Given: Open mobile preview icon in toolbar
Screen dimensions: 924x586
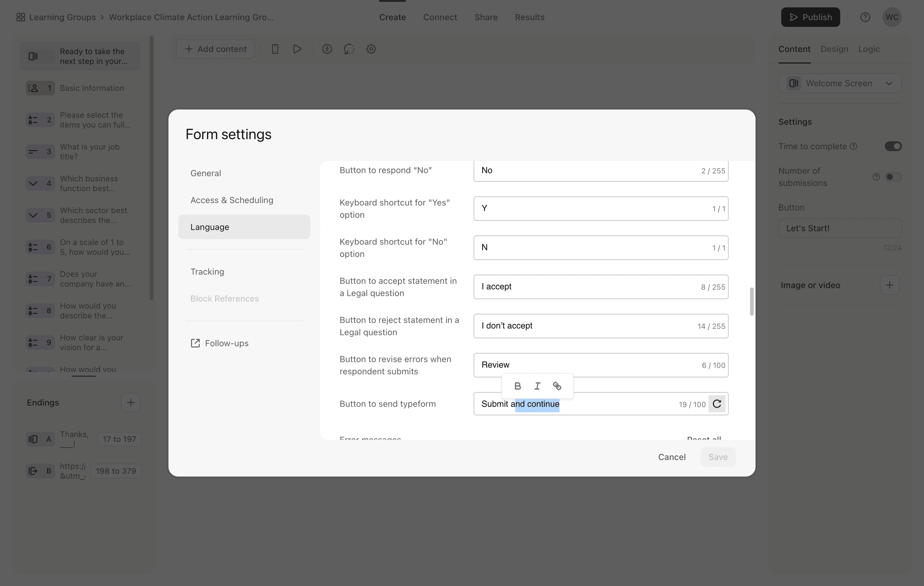Looking at the screenshot, I should click(x=275, y=49).
